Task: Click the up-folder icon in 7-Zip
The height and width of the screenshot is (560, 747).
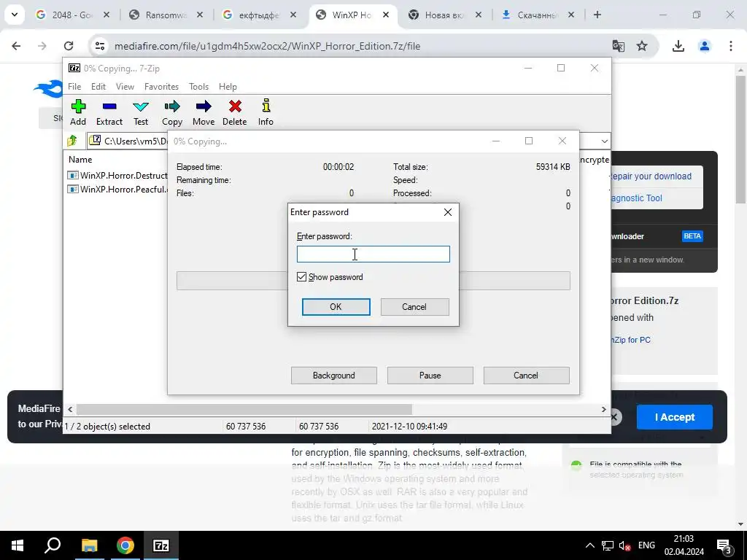Action: 72,141
